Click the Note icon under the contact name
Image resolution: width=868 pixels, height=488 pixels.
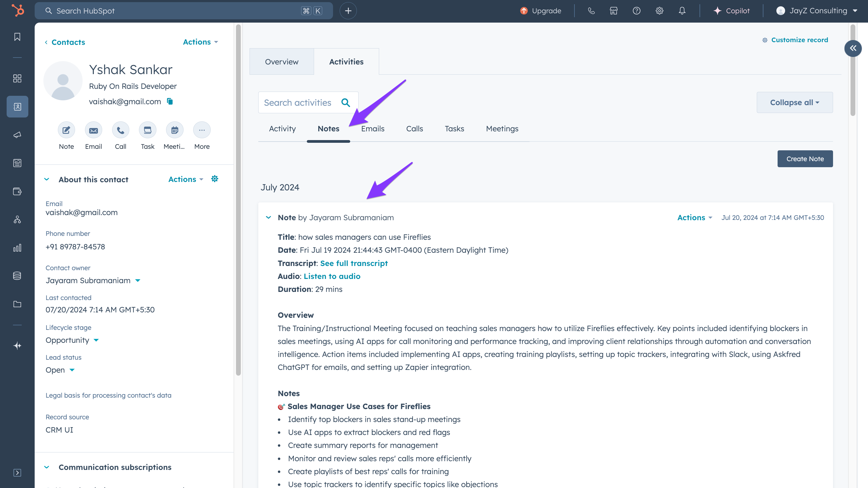point(66,130)
